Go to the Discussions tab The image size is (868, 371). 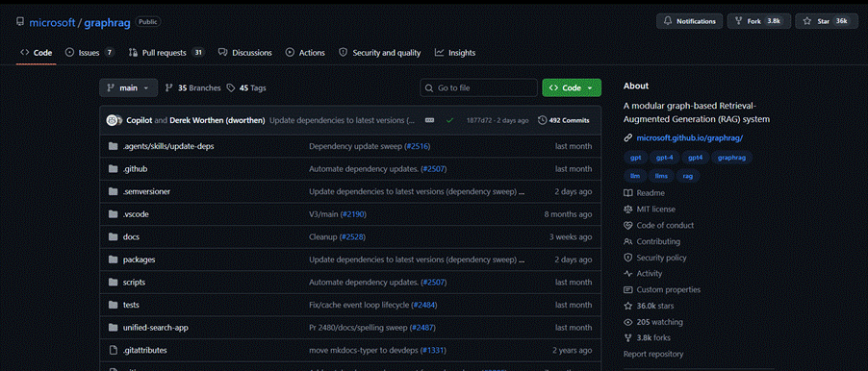click(244, 53)
